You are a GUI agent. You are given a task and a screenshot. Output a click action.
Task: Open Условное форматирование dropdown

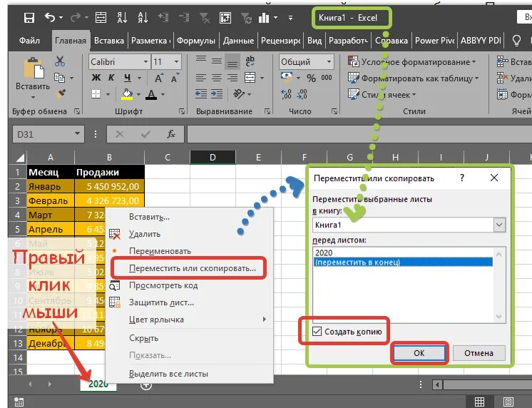[x=412, y=62]
